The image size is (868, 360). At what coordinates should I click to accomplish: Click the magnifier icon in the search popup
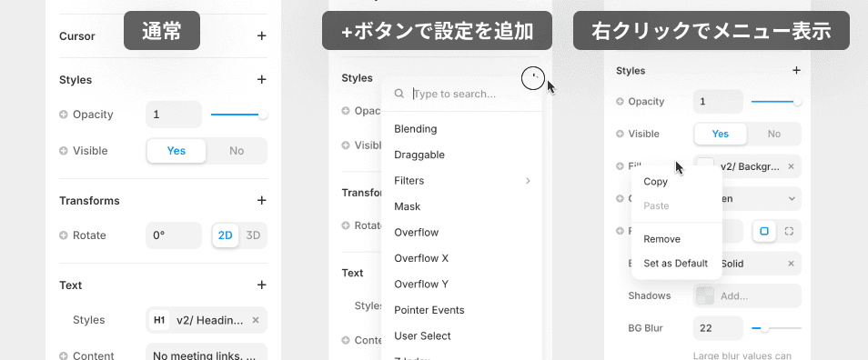point(399,94)
